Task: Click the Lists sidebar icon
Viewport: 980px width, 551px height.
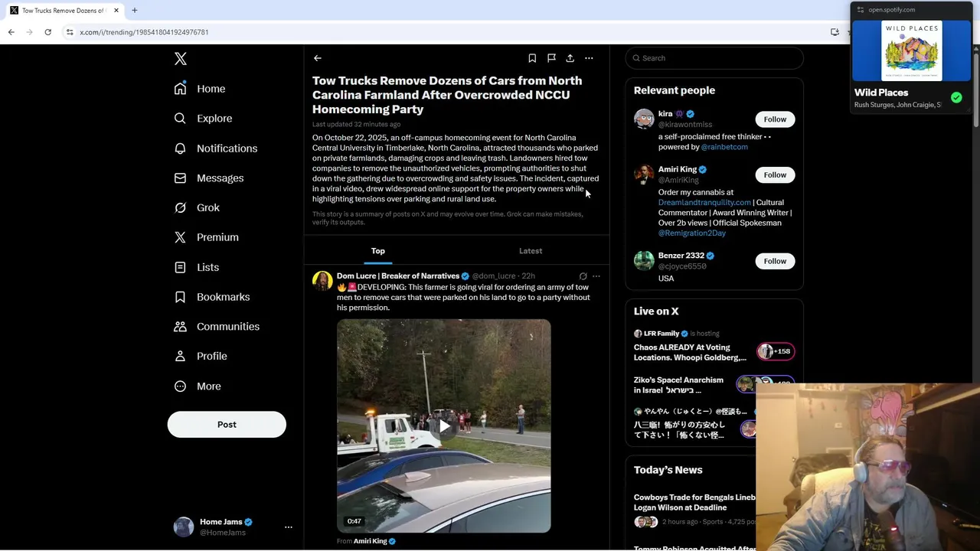Action: coord(180,267)
